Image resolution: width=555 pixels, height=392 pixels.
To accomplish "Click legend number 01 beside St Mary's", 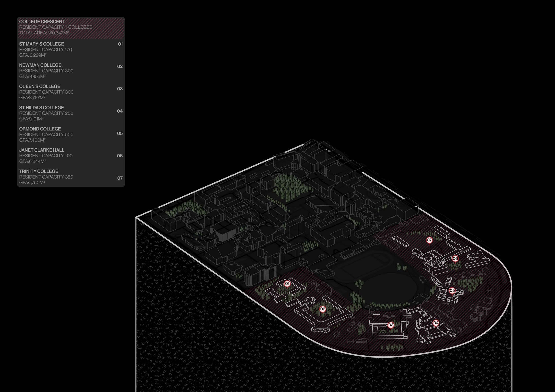I will (120, 44).
